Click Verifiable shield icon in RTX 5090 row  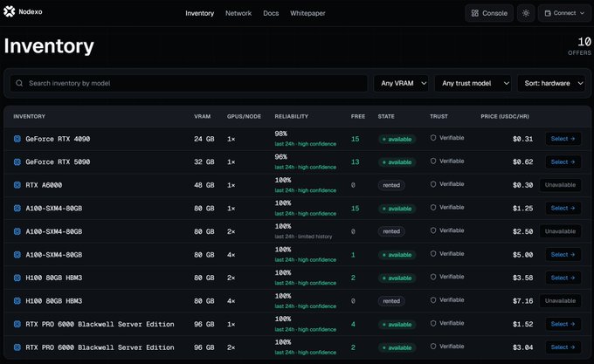[x=433, y=161]
